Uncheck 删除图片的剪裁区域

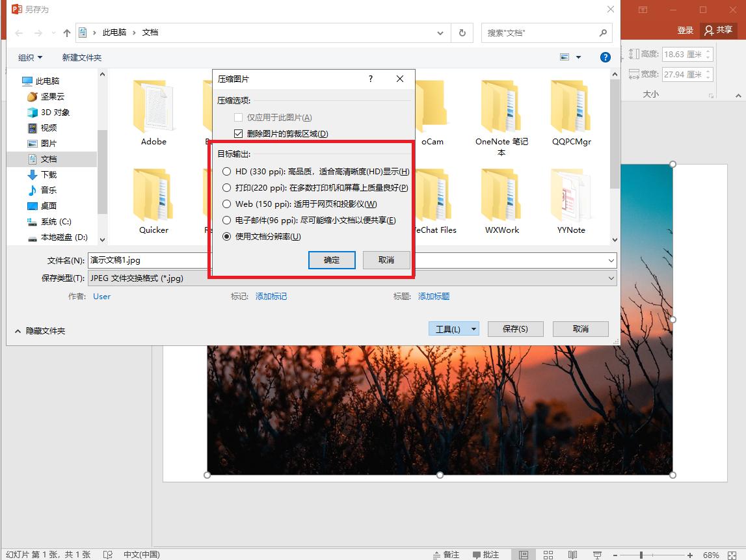[x=239, y=134]
